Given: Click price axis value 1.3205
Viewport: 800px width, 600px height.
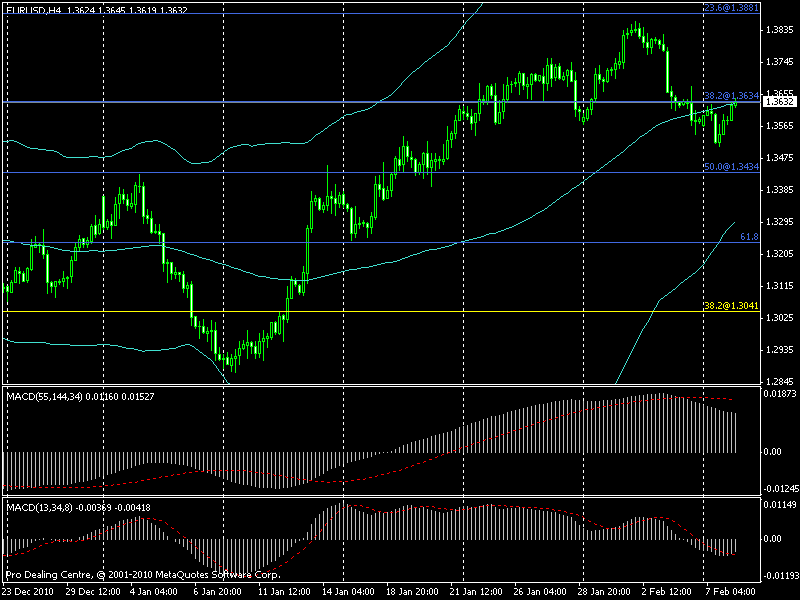Looking at the screenshot, I should click(780, 254).
